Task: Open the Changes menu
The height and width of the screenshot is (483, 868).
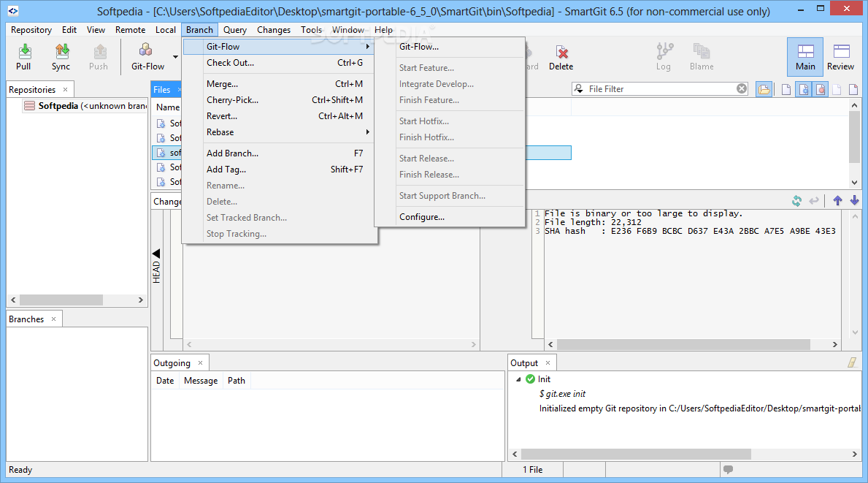Action: (274, 30)
